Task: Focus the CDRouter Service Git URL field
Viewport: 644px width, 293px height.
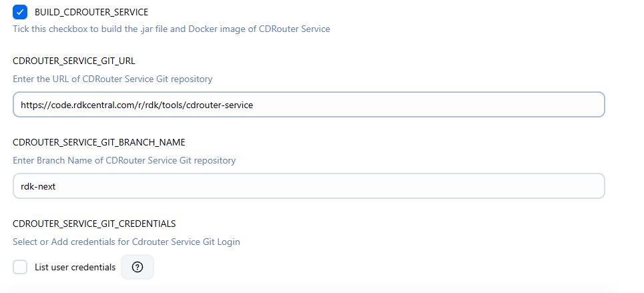Action: (309, 104)
